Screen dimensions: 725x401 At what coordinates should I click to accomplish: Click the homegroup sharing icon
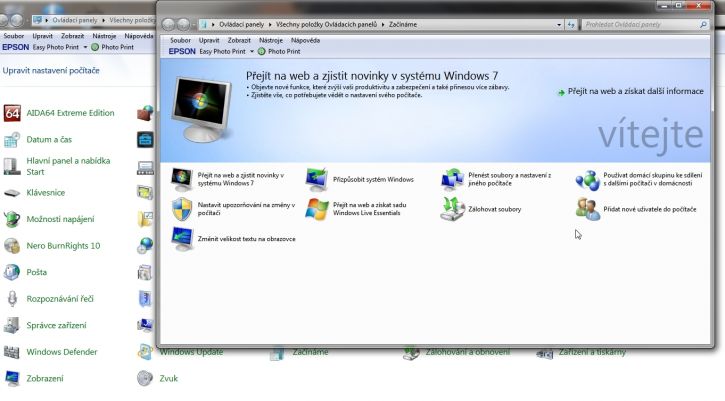tap(588, 179)
